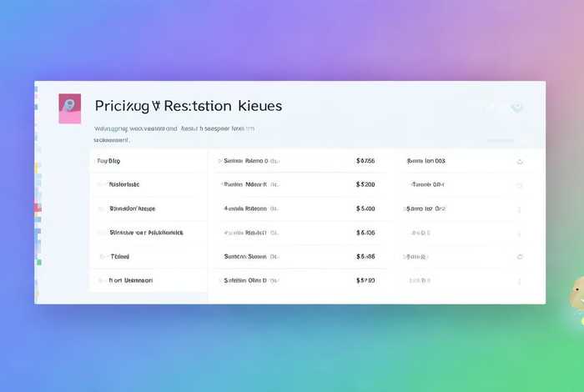Screen dimensions: 584x392
Task: Open the more-options icon on the $6406 row
Action: (520, 234)
